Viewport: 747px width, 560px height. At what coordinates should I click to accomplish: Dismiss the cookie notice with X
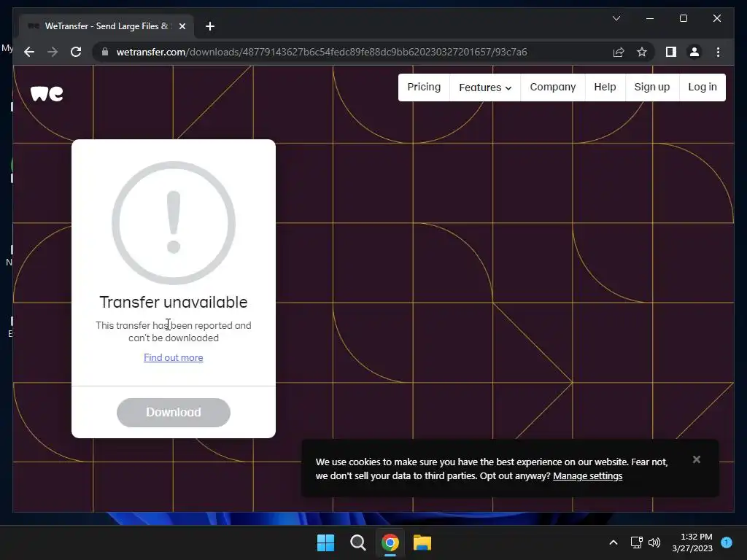point(697,459)
